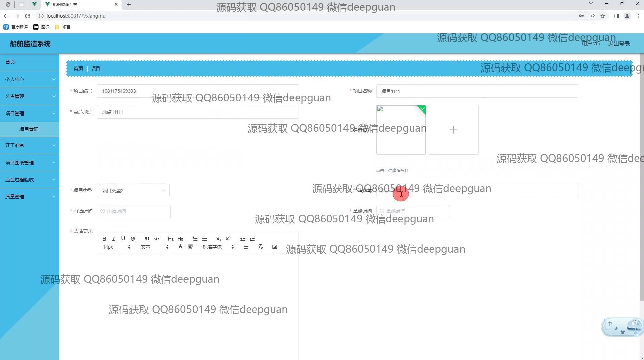Open a new browser tab

pyautogui.click(x=129, y=4)
